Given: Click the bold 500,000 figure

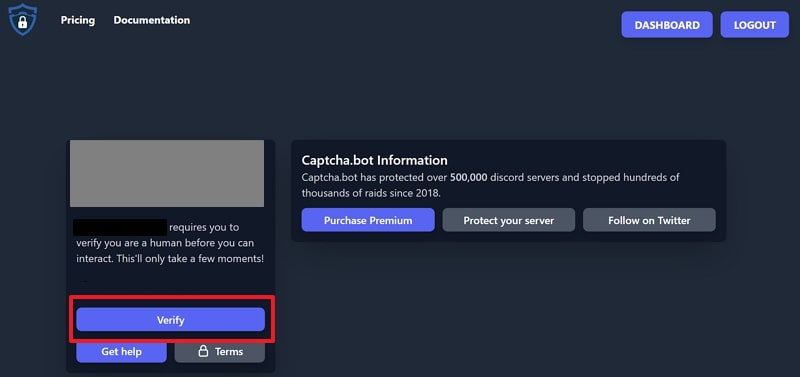Looking at the screenshot, I should tap(469, 178).
